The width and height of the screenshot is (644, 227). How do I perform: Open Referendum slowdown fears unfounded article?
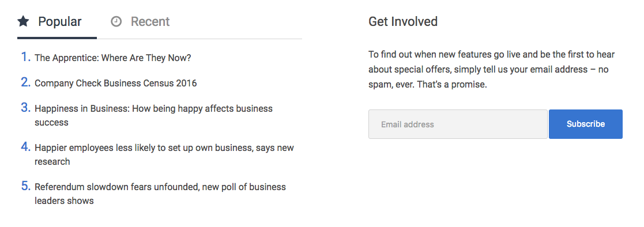click(x=160, y=194)
